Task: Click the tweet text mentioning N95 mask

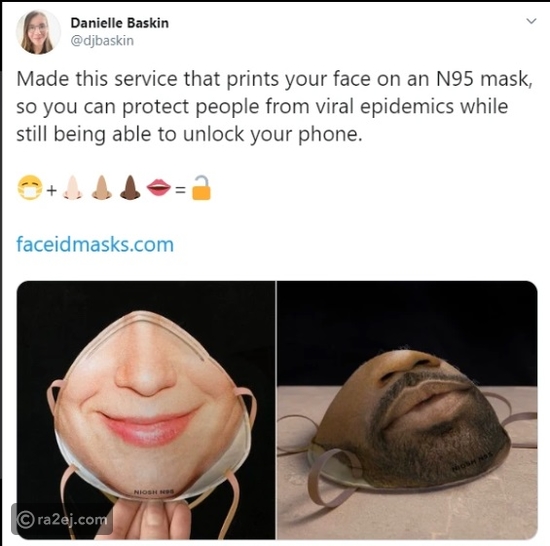Action: (274, 106)
